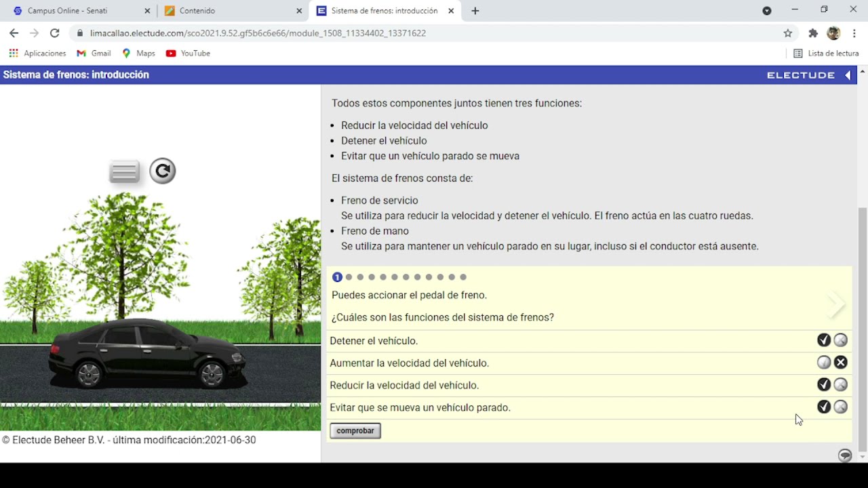Image resolution: width=868 pixels, height=488 pixels.
Task: Click the comprobar button
Action: [x=355, y=430]
